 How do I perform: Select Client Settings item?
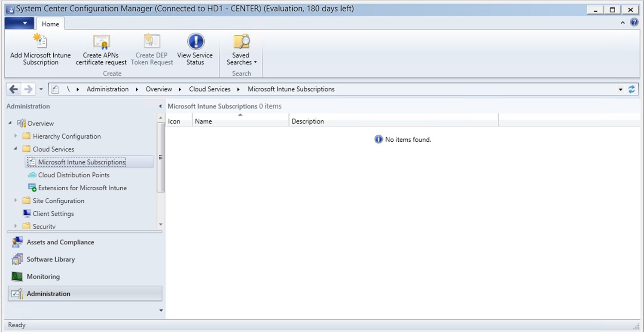point(53,213)
